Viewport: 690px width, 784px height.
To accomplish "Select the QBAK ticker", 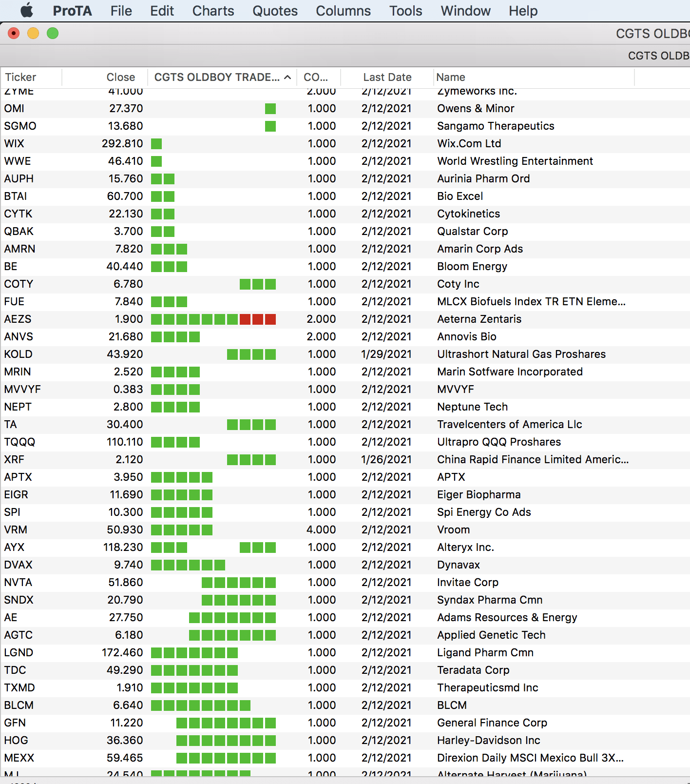I will [x=19, y=231].
